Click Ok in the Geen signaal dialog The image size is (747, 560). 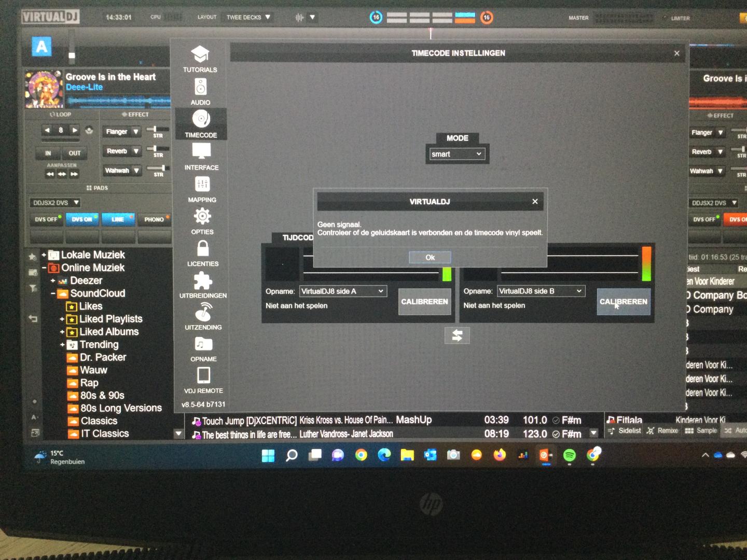tap(430, 257)
